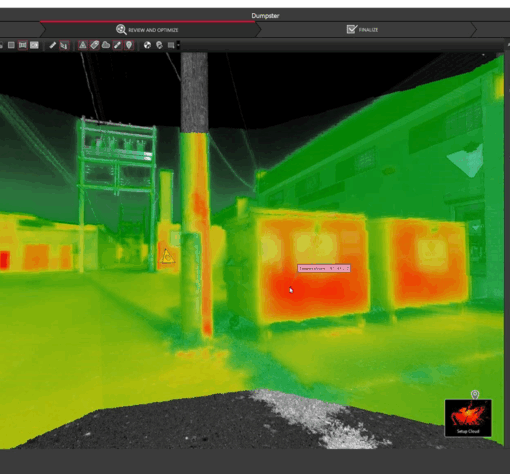Click the pink temperature readout label
510x474 pixels.
pyautogui.click(x=324, y=268)
